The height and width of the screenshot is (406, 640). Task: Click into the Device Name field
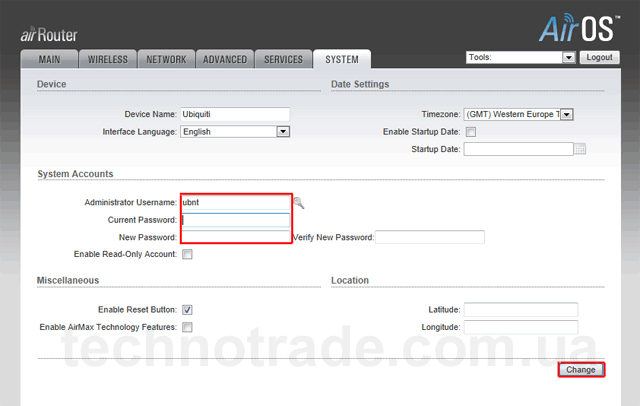[235, 114]
